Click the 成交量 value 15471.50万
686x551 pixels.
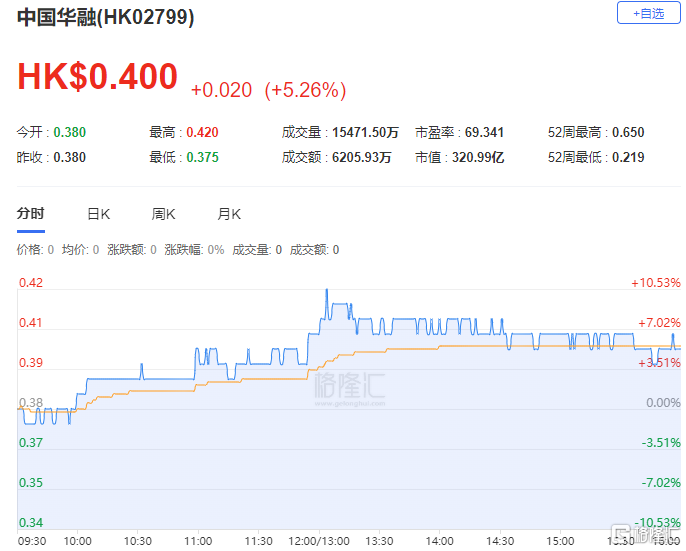365,132
